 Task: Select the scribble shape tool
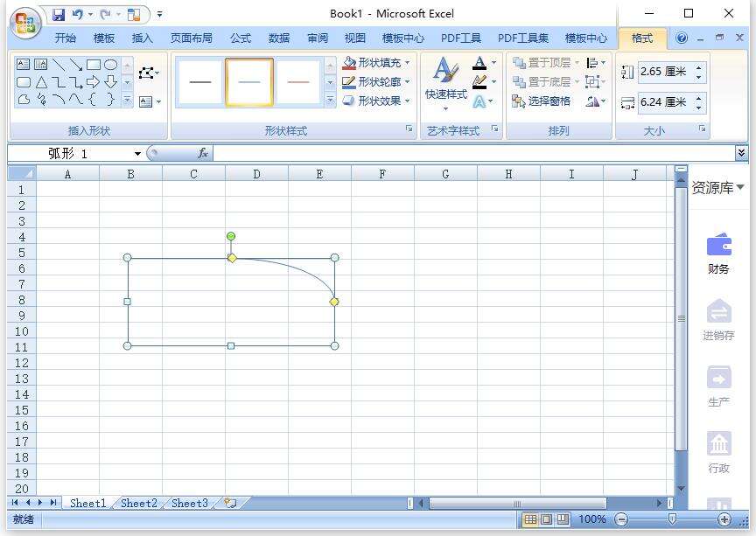[x=41, y=100]
